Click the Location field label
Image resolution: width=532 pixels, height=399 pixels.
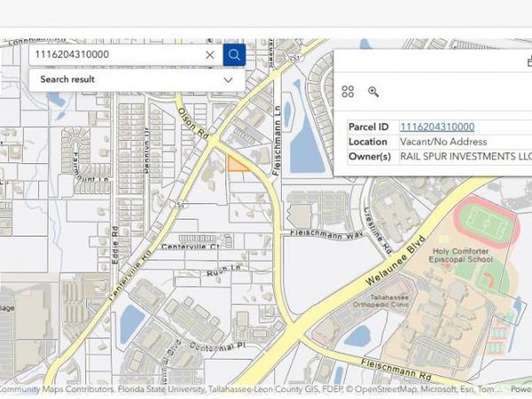368,142
